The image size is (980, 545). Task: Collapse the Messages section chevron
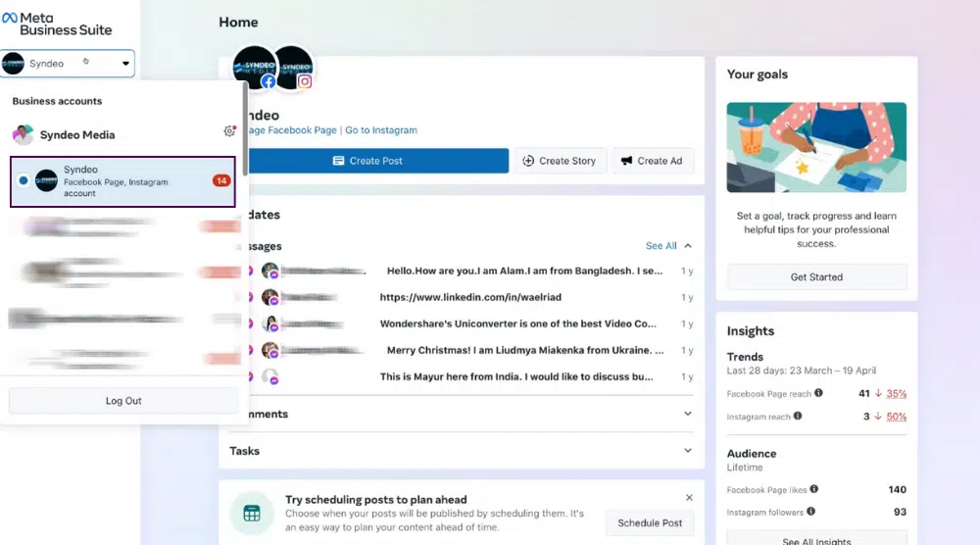(x=688, y=246)
